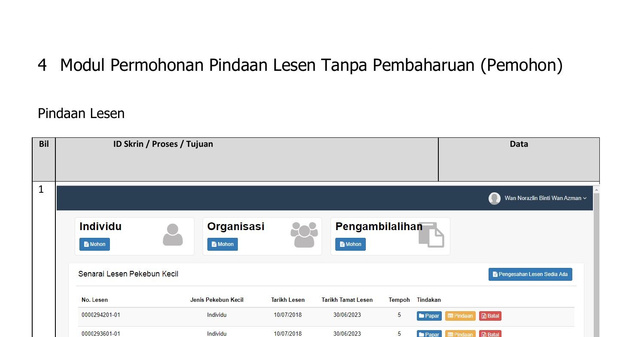Click the scrollbar up arrow on the right

tap(596, 189)
